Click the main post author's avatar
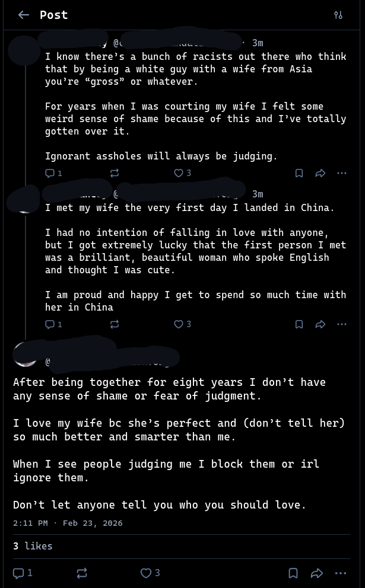This screenshot has width=365, height=588. 25,356
